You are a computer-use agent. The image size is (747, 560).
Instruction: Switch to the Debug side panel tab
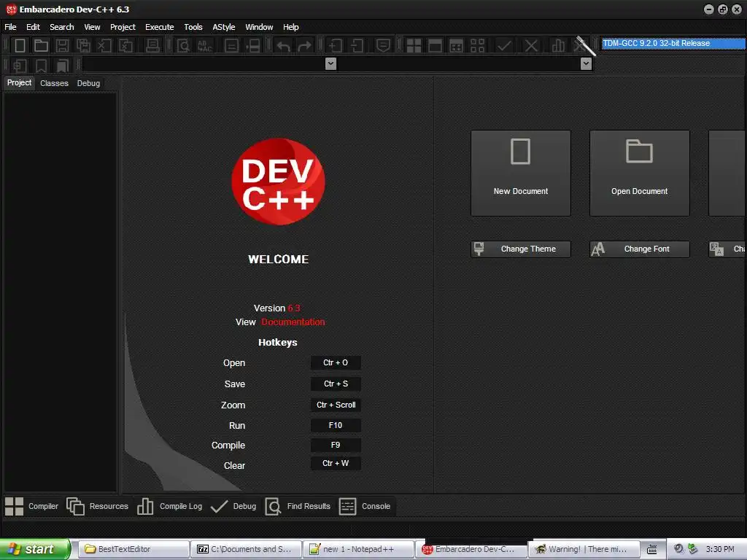88,83
